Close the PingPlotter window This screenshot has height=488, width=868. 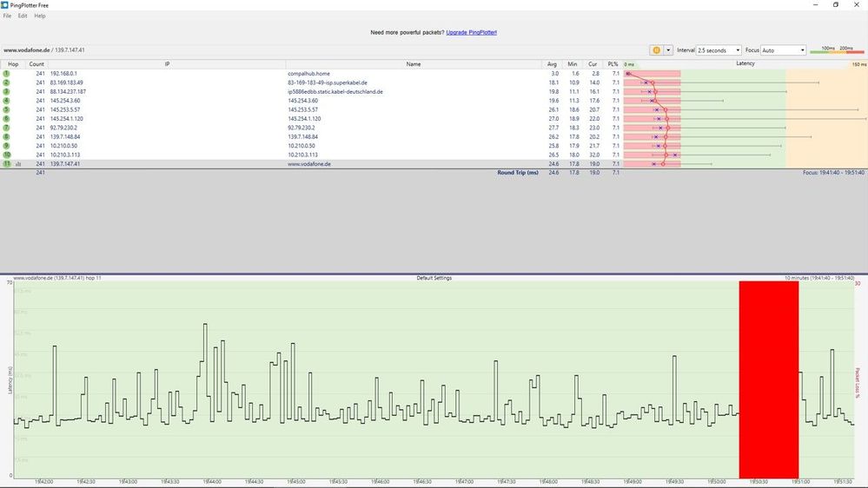tap(856, 5)
